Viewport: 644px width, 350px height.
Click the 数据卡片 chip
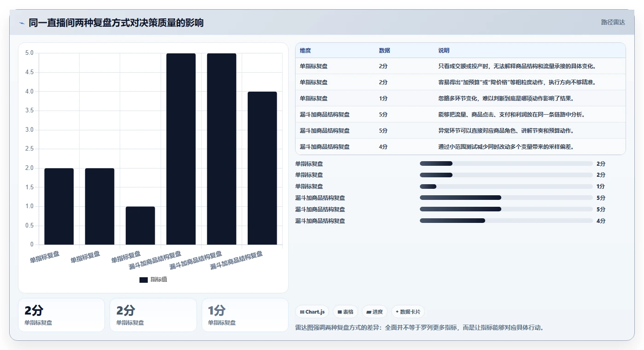[408, 312]
